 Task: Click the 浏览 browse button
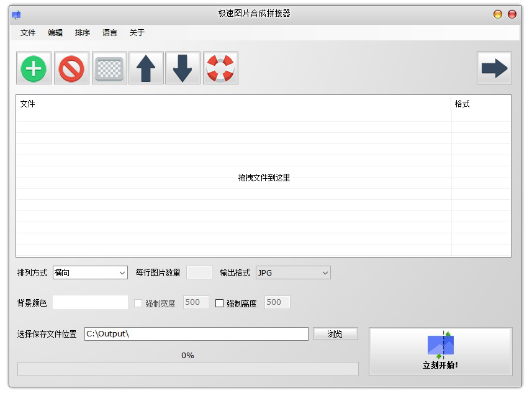[335, 334]
